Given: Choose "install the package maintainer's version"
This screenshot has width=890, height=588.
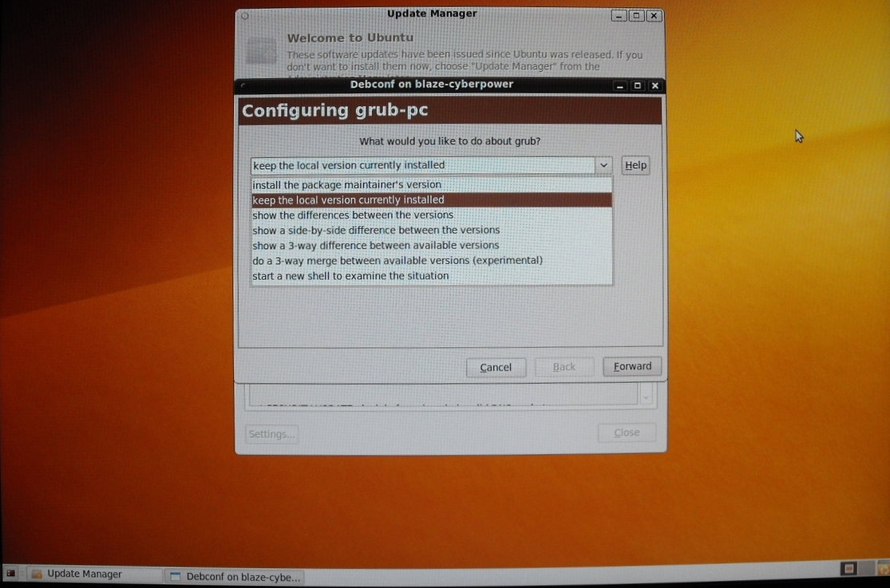Looking at the screenshot, I should pos(346,184).
